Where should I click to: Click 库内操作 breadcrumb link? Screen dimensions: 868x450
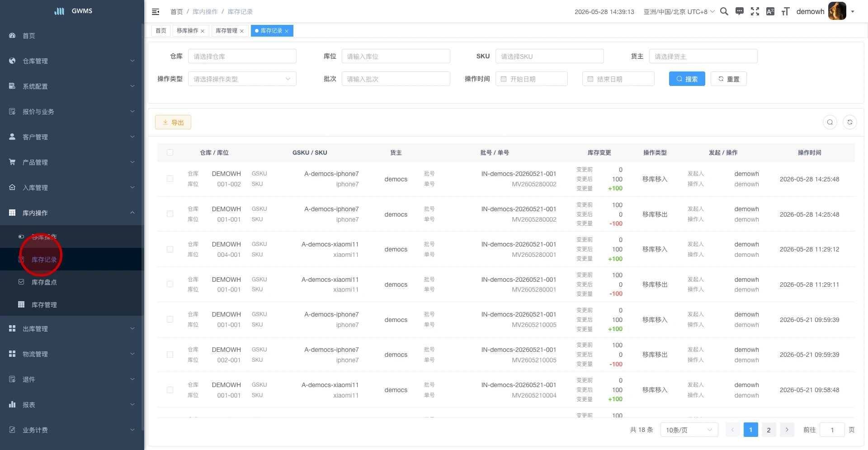205,12
